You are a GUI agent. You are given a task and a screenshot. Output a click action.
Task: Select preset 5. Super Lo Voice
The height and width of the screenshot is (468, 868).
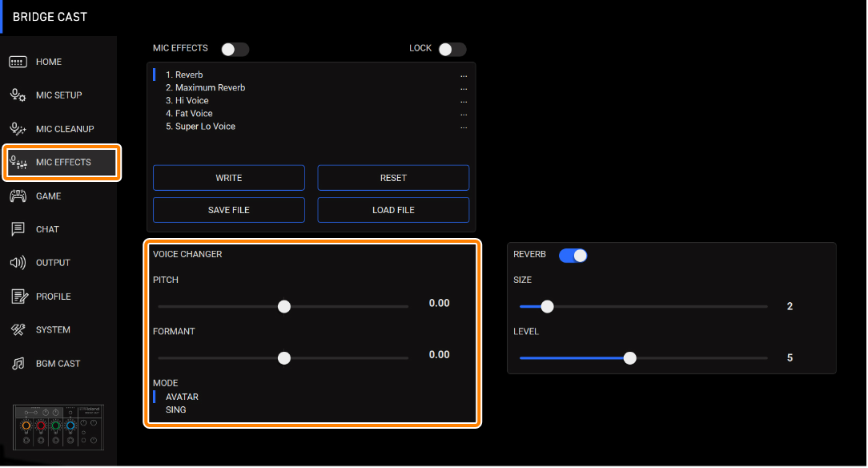click(200, 127)
